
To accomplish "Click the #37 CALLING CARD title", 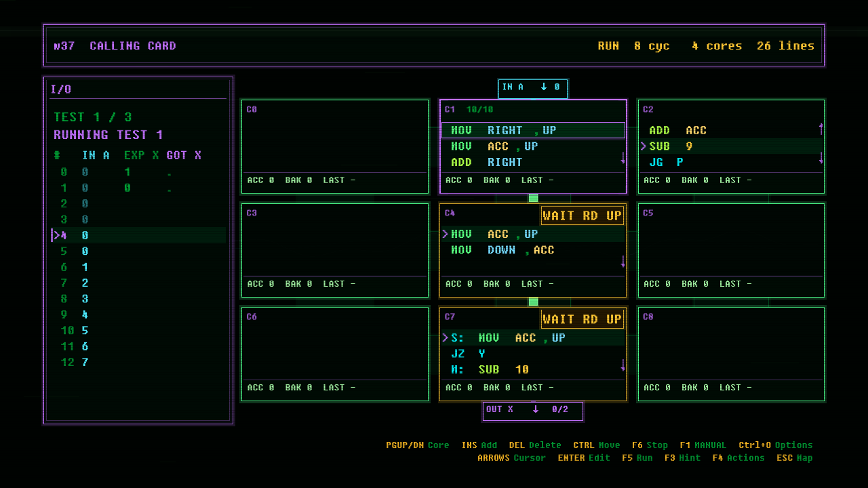I will 115,46.
